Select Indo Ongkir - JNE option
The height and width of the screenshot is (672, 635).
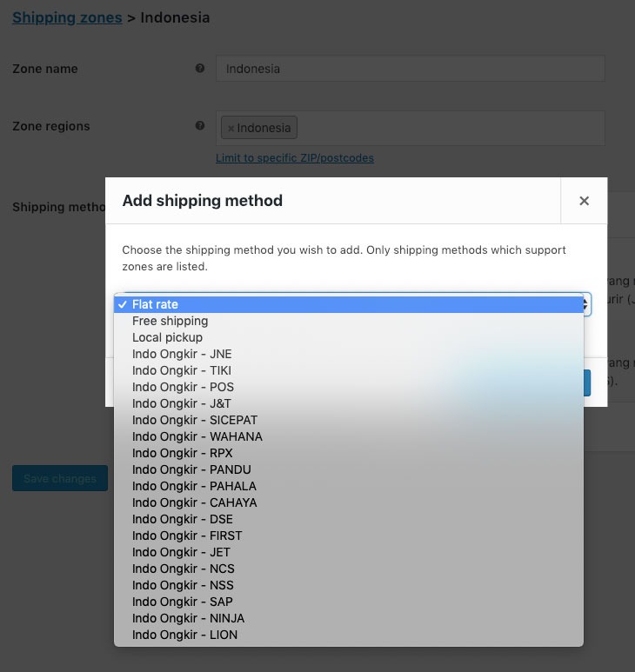pyautogui.click(x=182, y=354)
